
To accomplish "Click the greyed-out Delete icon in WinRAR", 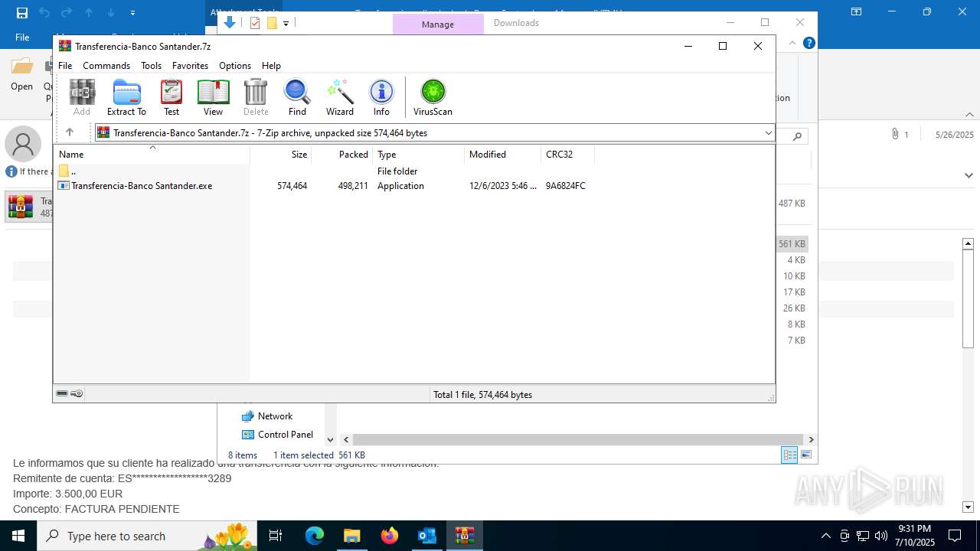I will [x=256, y=97].
